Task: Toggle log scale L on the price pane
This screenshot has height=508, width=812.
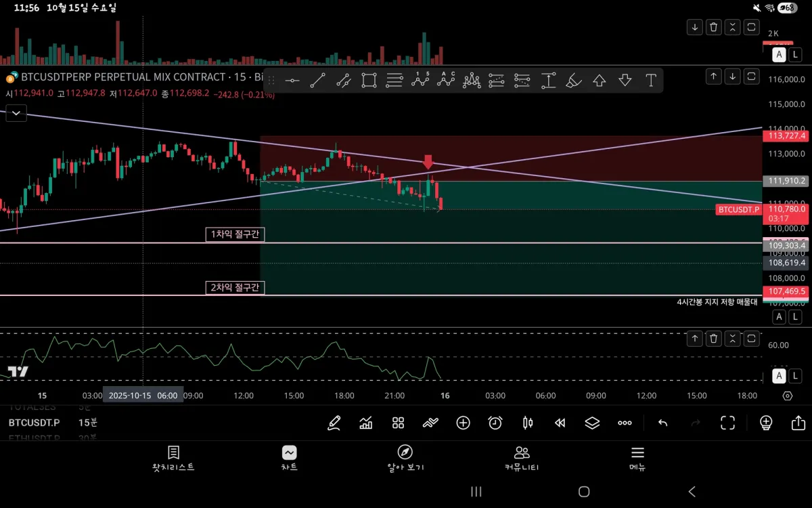Action: click(x=795, y=316)
